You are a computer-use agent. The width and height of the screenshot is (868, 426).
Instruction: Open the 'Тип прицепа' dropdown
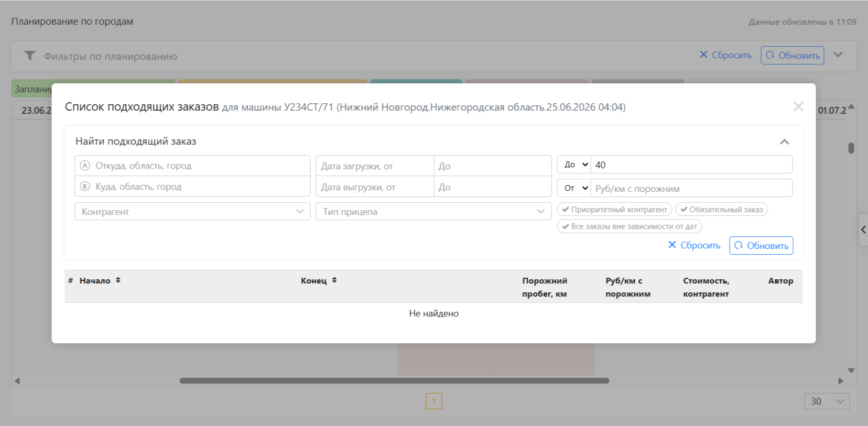click(x=433, y=212)
